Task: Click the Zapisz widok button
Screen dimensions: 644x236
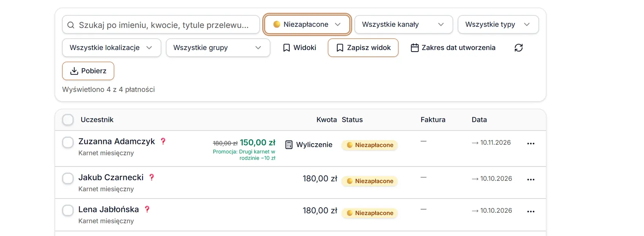Action: click(363, 48)
